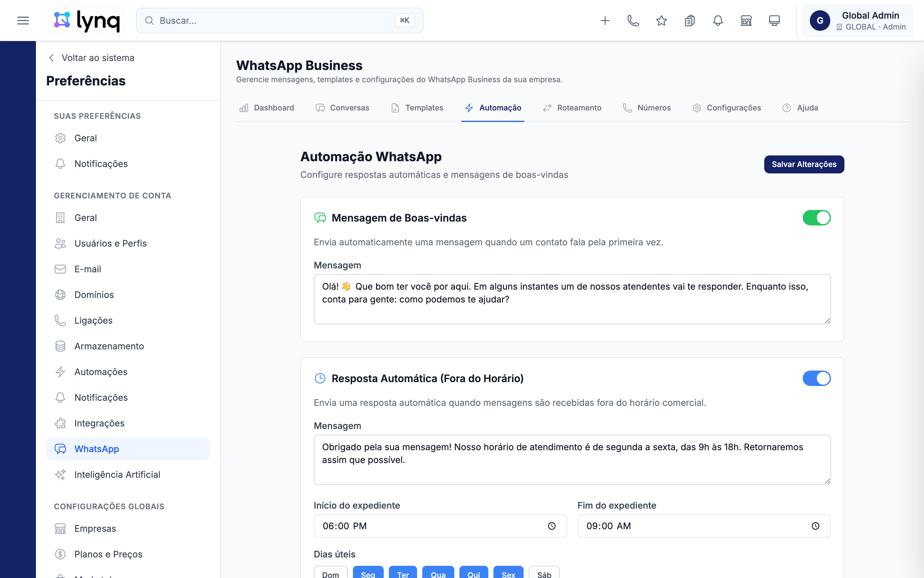
Task: Toggle the Sex weekday button
Action: [509, 572]
